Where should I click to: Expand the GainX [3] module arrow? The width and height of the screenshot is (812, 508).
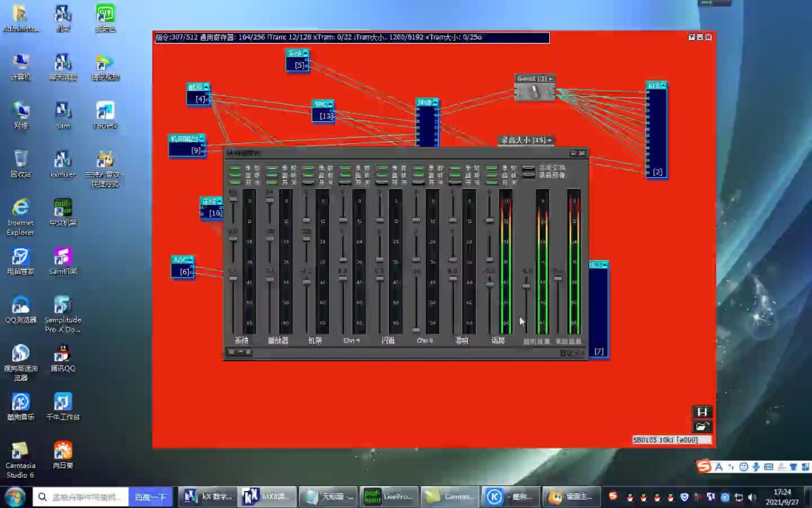tap(551, 78)
